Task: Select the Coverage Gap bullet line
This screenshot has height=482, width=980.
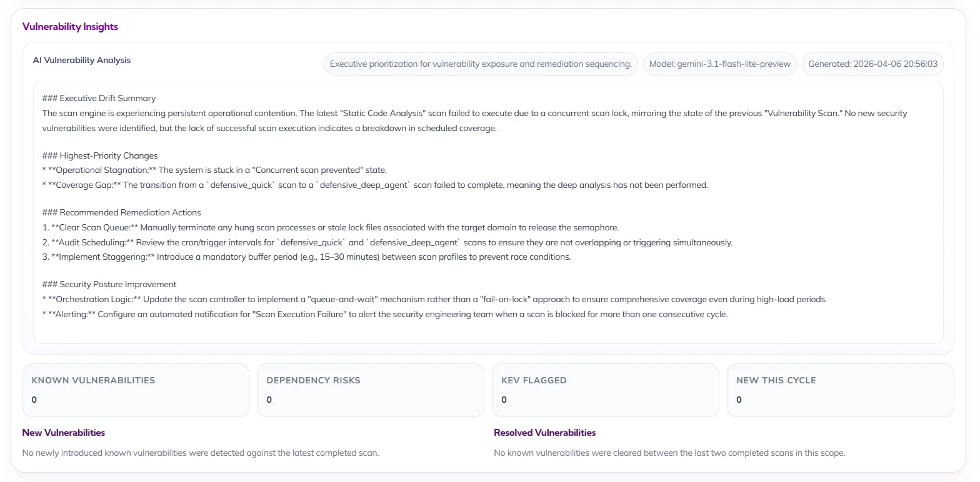Action: 375,185
